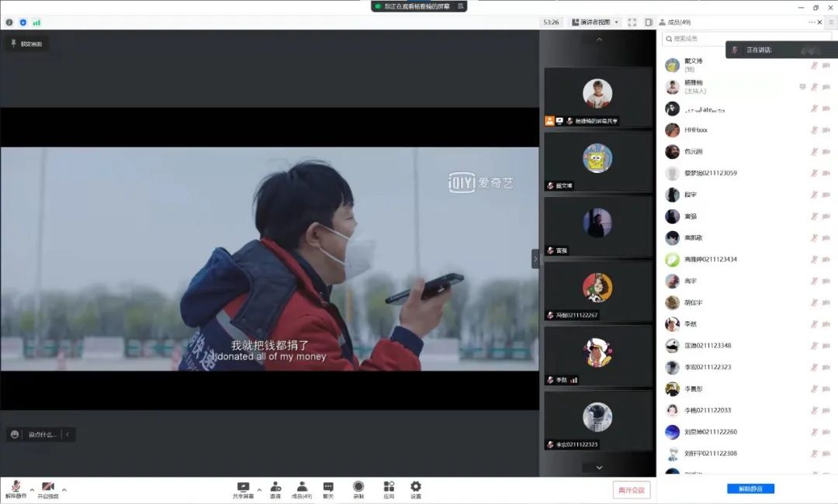Screen dimensions: 838x504
Task: Unmute microphone with 解除静音 button
Action: pos(16,489)
